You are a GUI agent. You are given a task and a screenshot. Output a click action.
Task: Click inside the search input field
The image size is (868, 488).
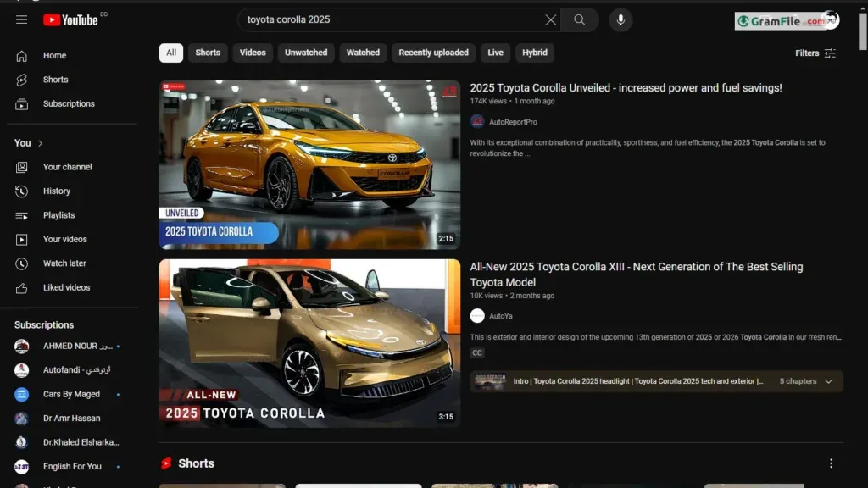click(x=390, y=20)
